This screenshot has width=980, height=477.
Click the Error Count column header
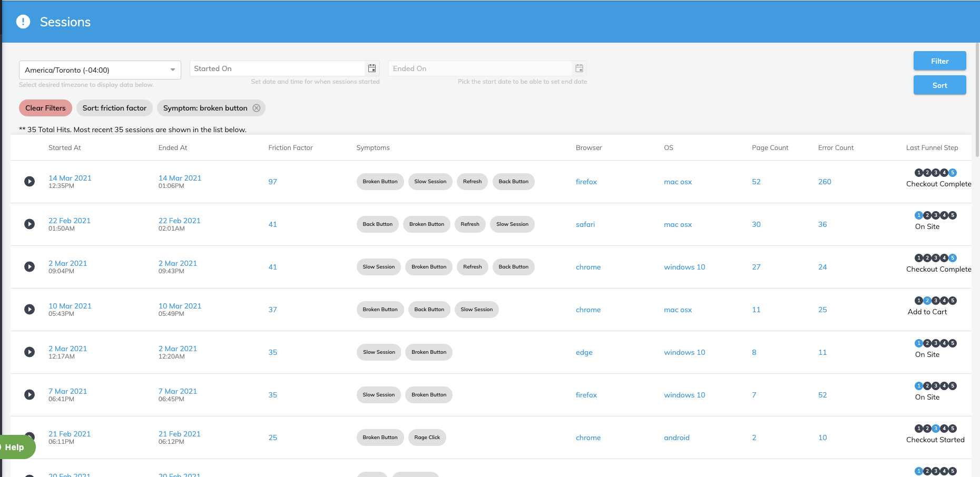click(836, 147)
